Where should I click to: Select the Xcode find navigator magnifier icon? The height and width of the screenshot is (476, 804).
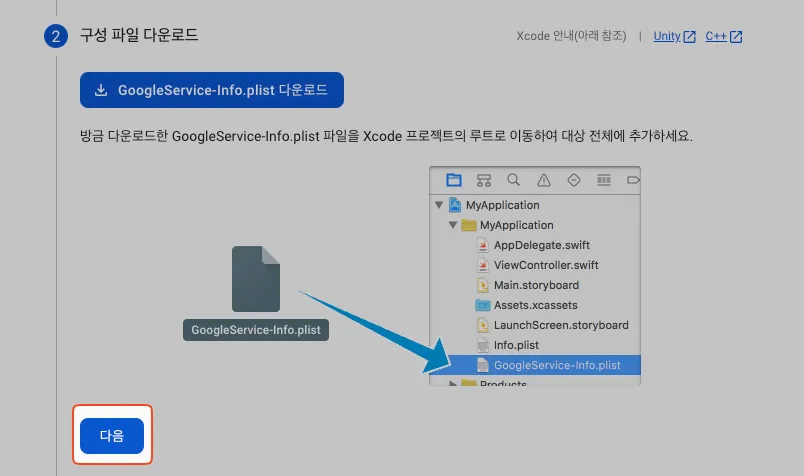pos(513,180)
